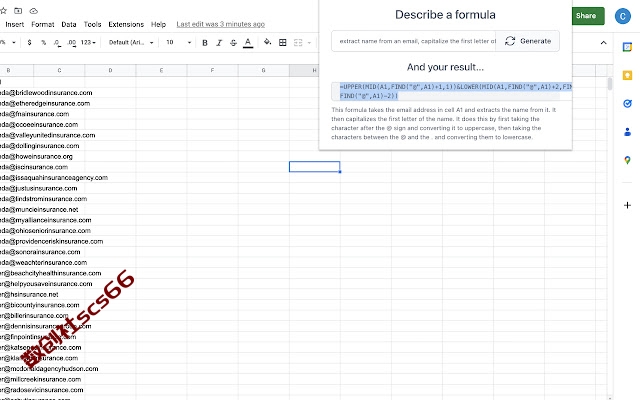This screenshot has height=400, width=640.
Task: Open the Format menu
Action: tap(42, 24)
